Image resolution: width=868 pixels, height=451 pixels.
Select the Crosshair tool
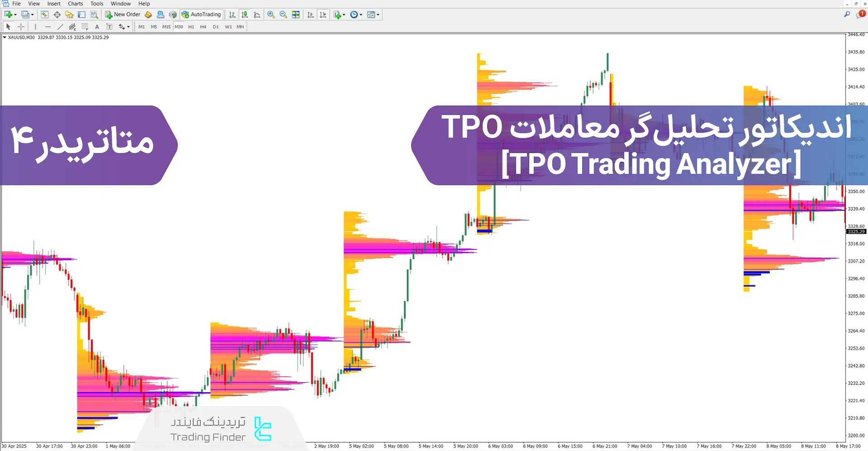[21, 27]
